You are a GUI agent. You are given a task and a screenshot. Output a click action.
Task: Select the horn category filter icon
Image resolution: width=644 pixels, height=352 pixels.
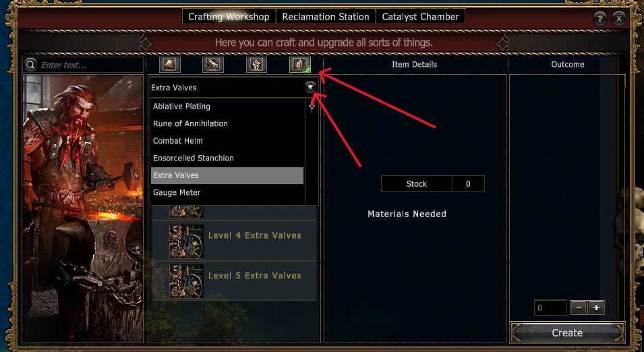(x=170, y=65)
